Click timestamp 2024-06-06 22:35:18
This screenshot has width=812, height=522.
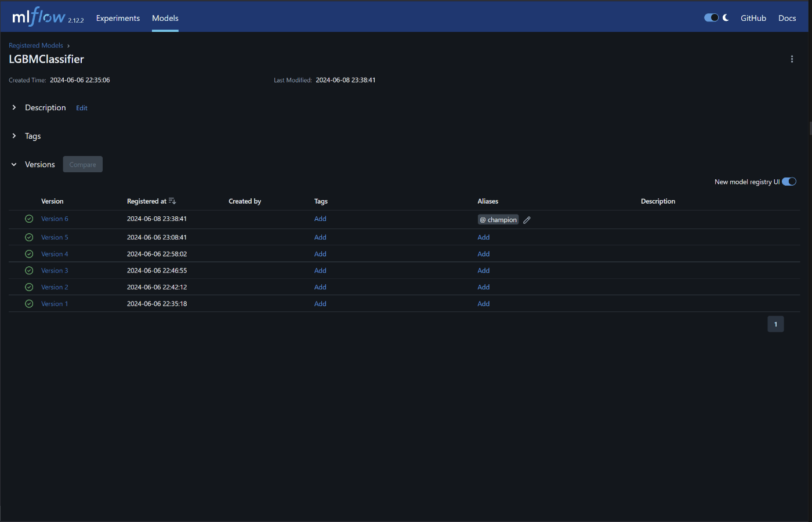(x=157, y=303)
